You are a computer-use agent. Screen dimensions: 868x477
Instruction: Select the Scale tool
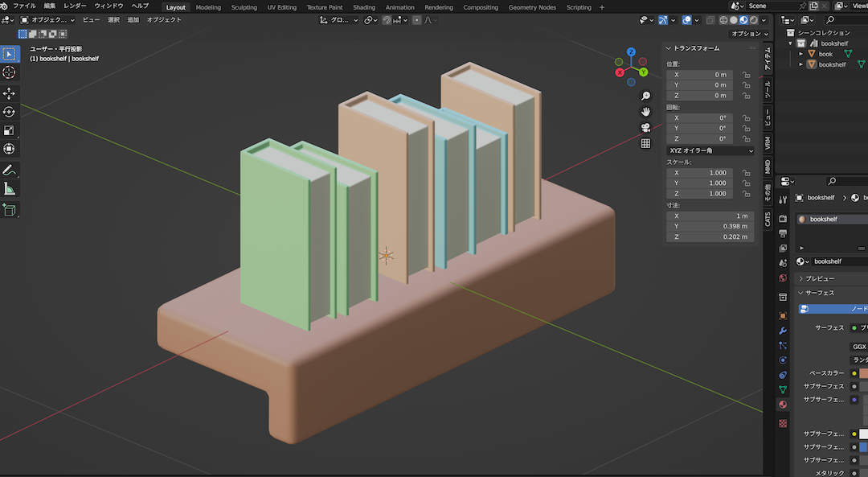[10, 131]
